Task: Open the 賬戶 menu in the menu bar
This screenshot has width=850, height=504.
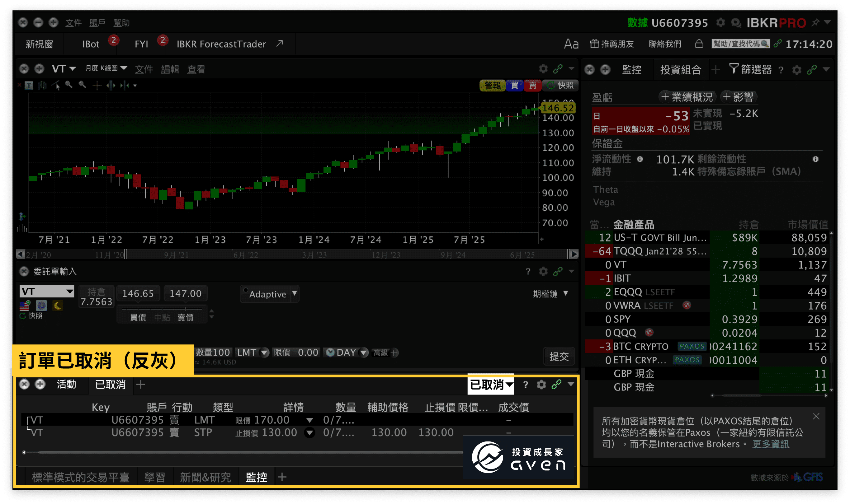Action: pos(98,22)
